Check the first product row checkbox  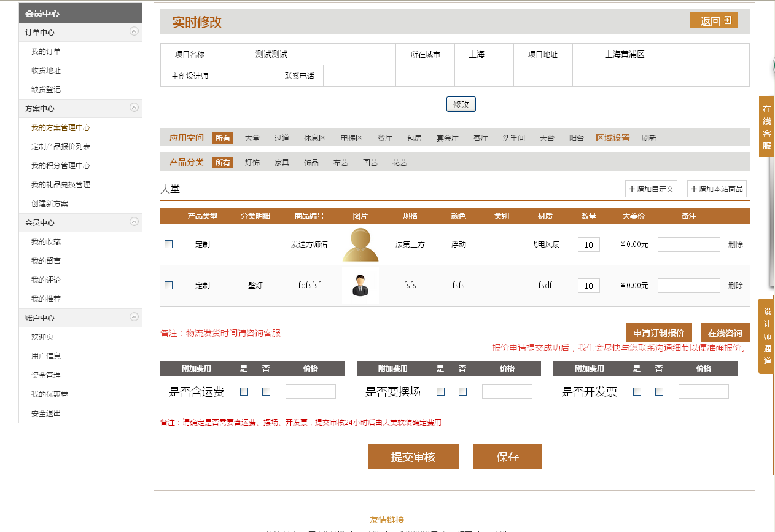pos(169,244)
